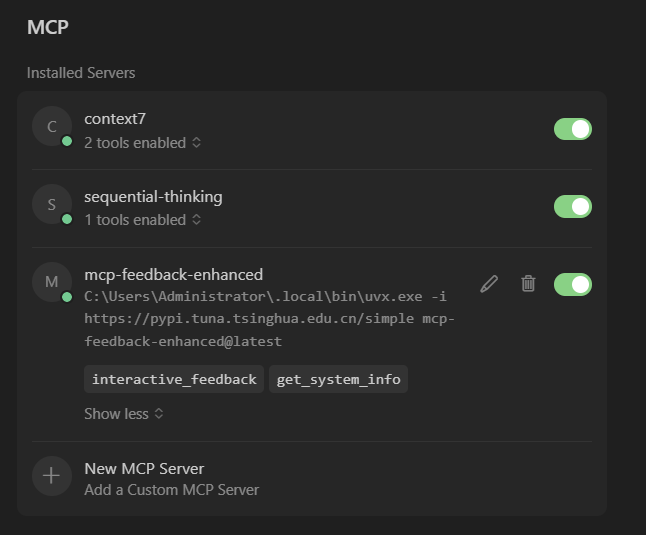Edit the mcp-feedback-enhanced server with pencil icon
This screenshot has height=535, width=646.
(489, 284)
